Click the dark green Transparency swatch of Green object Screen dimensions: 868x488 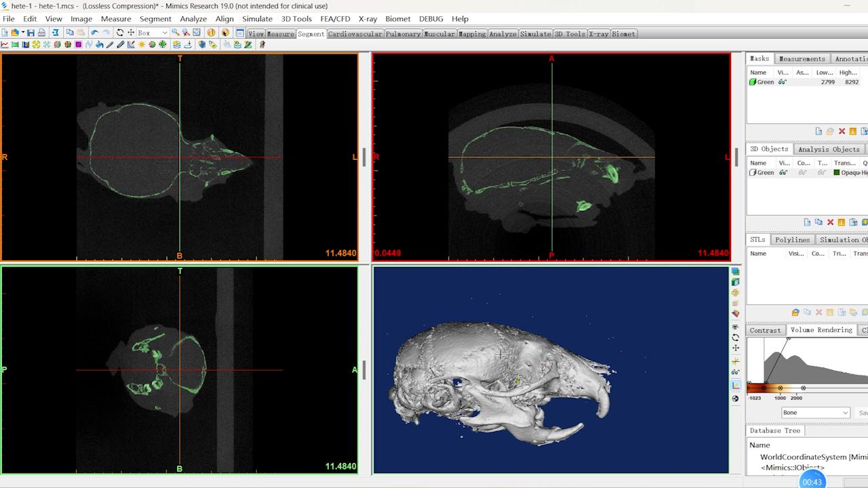tap(837, 172)
